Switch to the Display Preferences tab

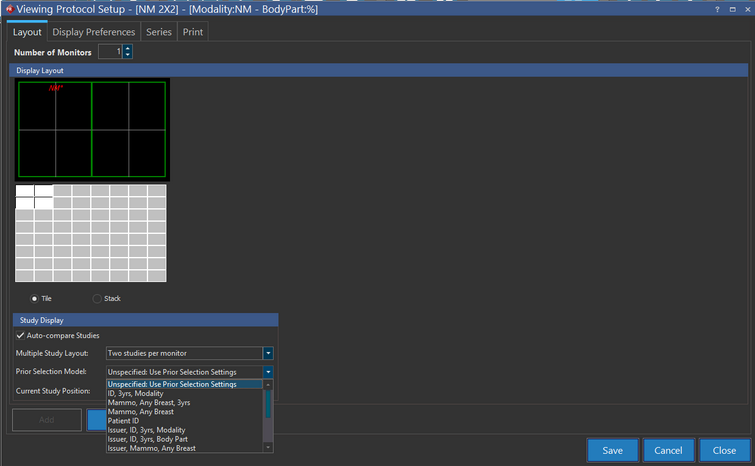(x=93, y=32)
